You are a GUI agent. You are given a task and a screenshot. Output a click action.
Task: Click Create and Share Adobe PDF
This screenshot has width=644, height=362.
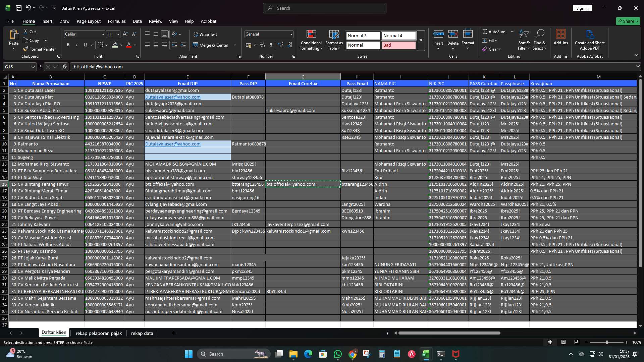click(x=590, y=40)
